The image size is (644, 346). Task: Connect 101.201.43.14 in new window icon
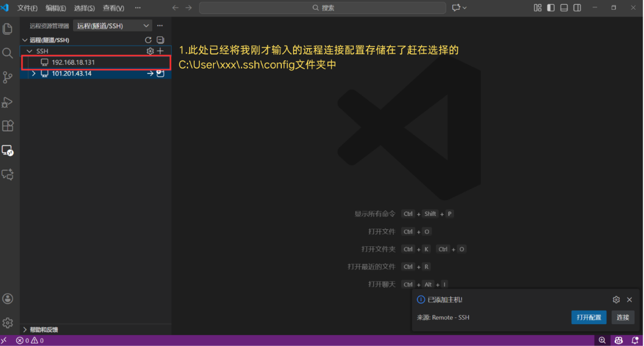click(160, 74)
